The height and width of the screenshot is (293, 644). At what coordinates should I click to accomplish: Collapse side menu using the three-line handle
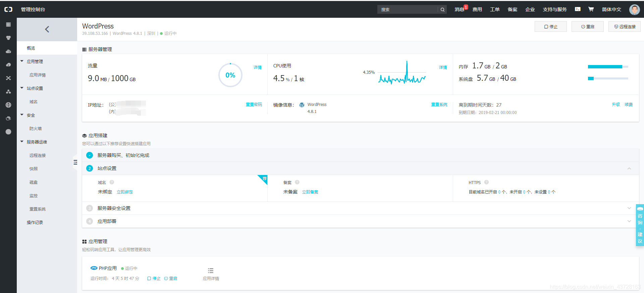pos(75,162)
